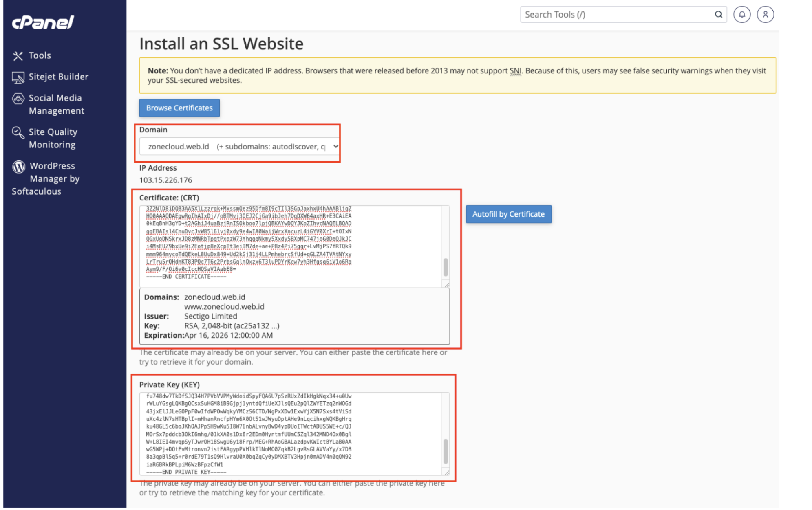Screen dimensions: 812x510
Task: Click the Site Quality Monitoring magnifier icon
Action: (x=18, y=132)
